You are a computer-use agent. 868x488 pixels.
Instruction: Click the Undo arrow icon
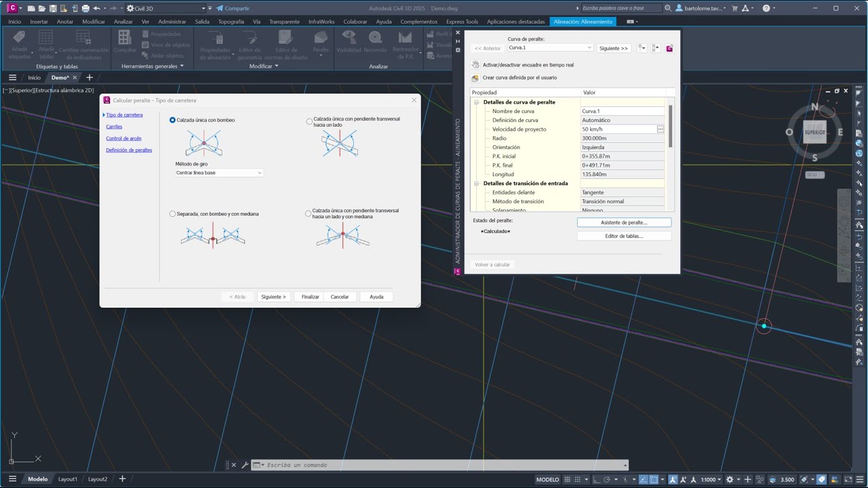tap(96, 8)
